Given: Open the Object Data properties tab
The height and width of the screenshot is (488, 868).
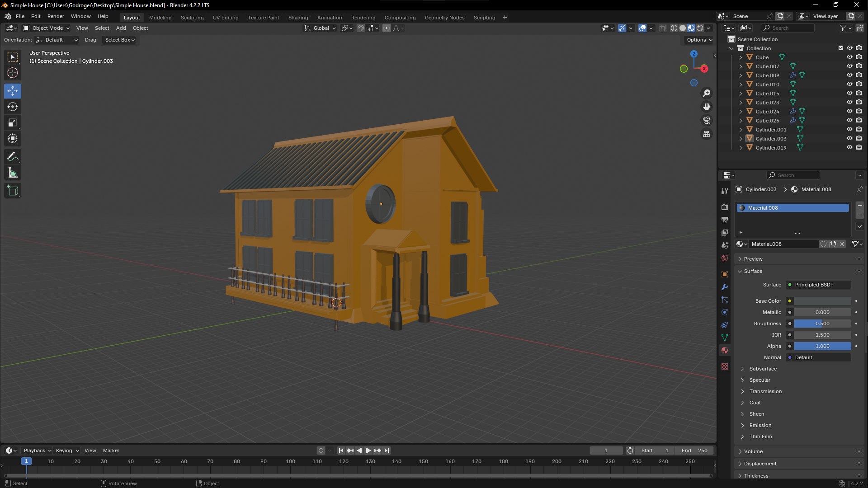Looking at the screenshot, I should click(x=725, y=338).
